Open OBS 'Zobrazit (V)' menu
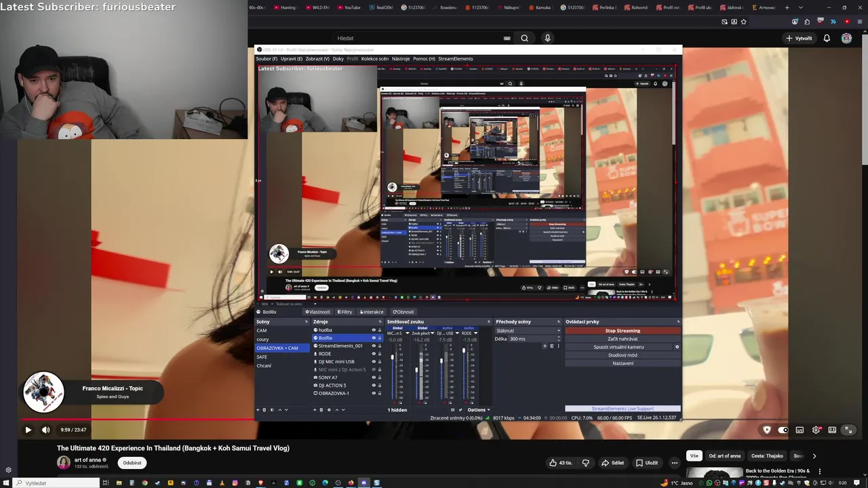868x488 pixels. [317, 59]
